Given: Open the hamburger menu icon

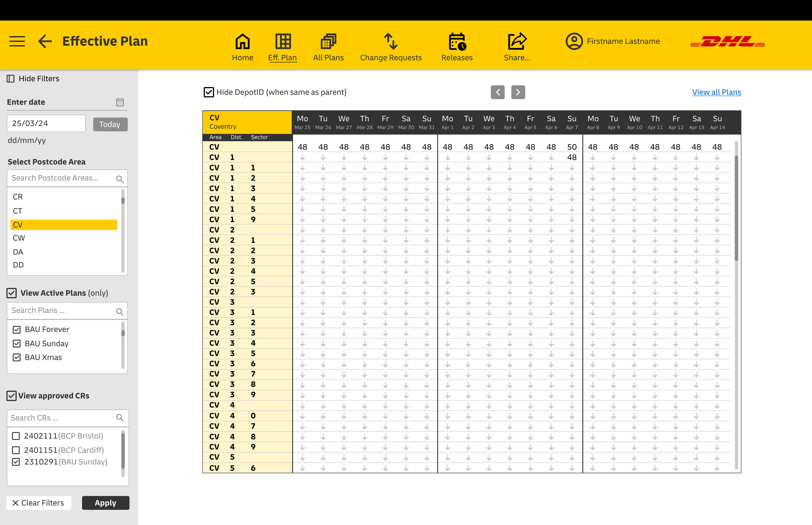Looking at the screenshot, I should (x=17, y=41).
